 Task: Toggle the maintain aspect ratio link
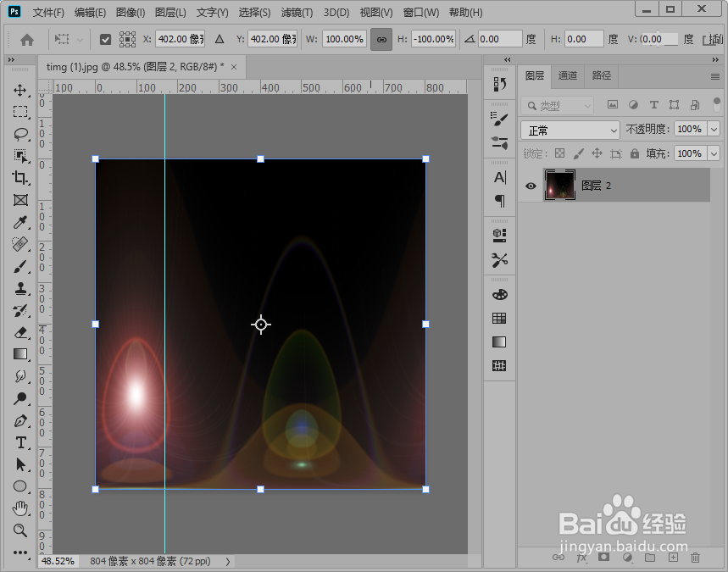coord(381,40)
